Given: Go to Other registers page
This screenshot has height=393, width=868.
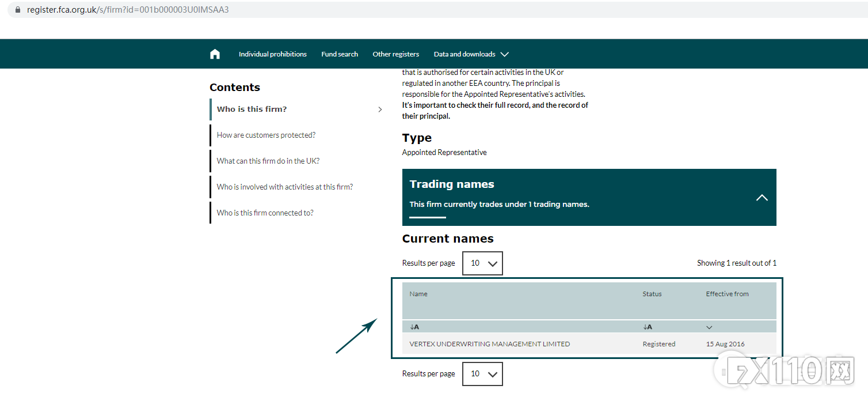Looking at the screenshot, I should pyautogui.click(x=396, y=54).
